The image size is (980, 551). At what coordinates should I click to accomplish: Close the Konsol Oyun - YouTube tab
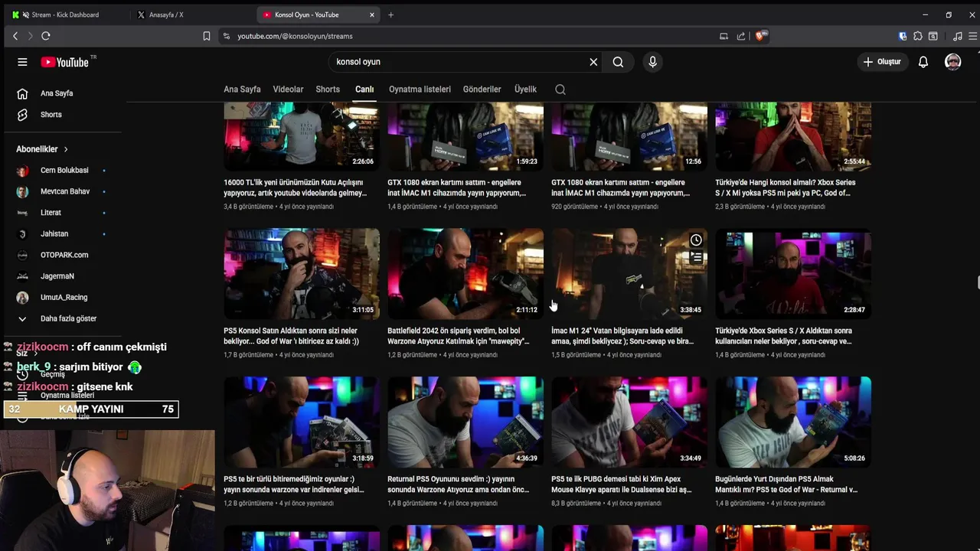[372, 15]
